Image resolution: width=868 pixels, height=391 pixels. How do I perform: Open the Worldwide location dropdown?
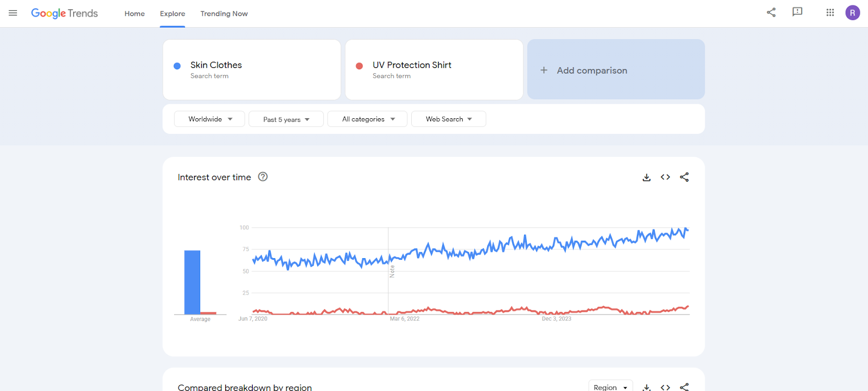pos(209,119)
